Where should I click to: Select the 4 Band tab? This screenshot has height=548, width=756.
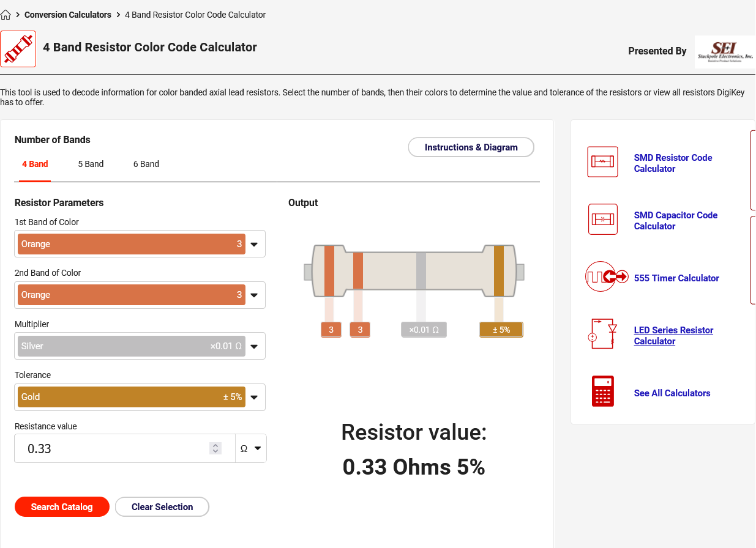35,164
